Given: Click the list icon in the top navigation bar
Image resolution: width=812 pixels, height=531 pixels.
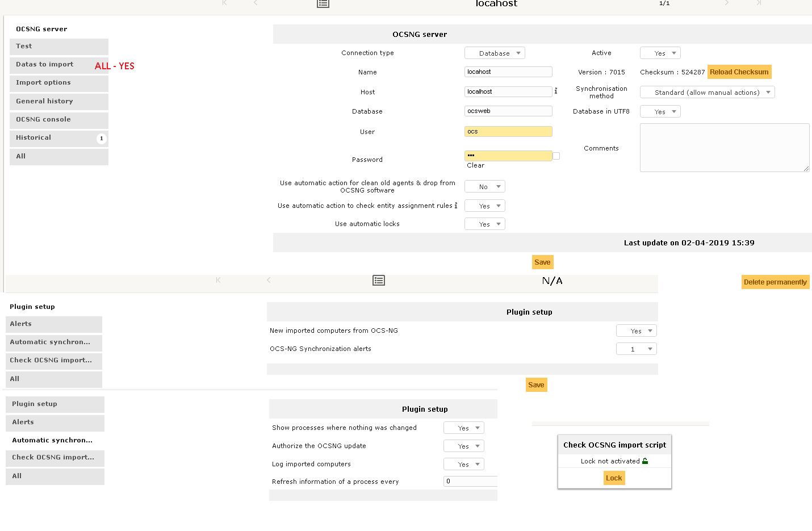Looking at the screenshot, I should 323,4.
